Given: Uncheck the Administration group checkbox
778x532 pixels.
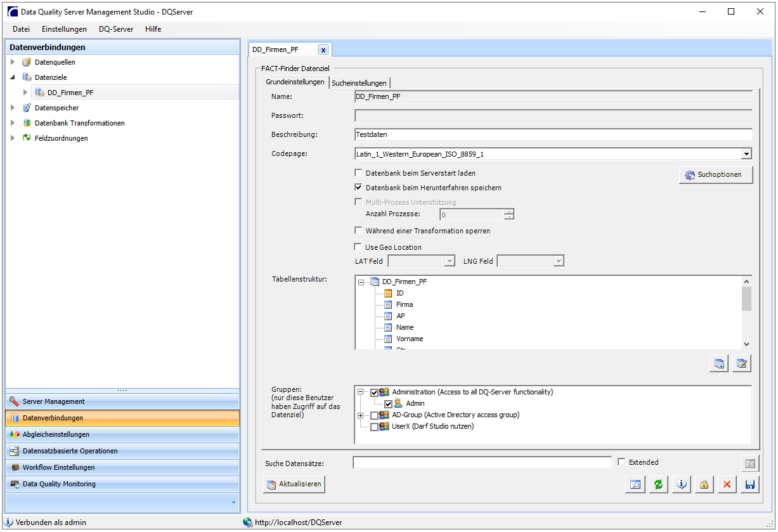Looking at the screenshot, I should point(374,392).
